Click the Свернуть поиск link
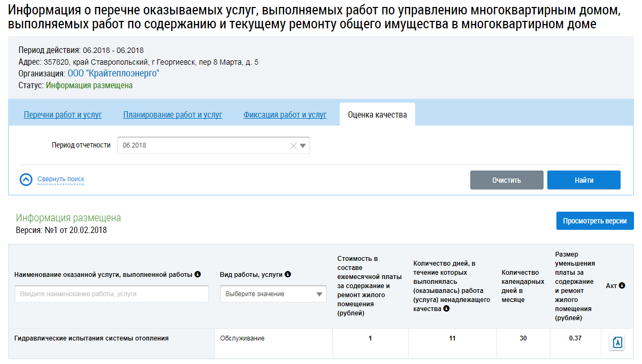 click(60, 179)
